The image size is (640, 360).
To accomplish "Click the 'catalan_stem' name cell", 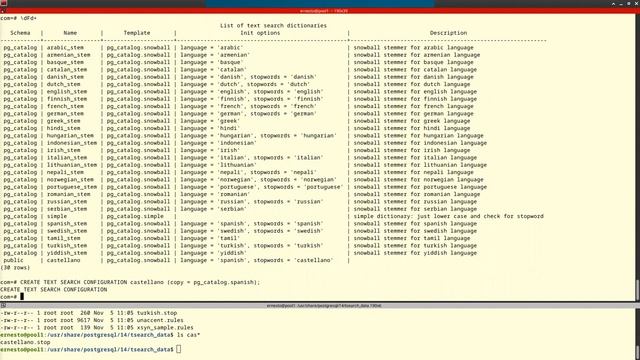I will [67, 69].
